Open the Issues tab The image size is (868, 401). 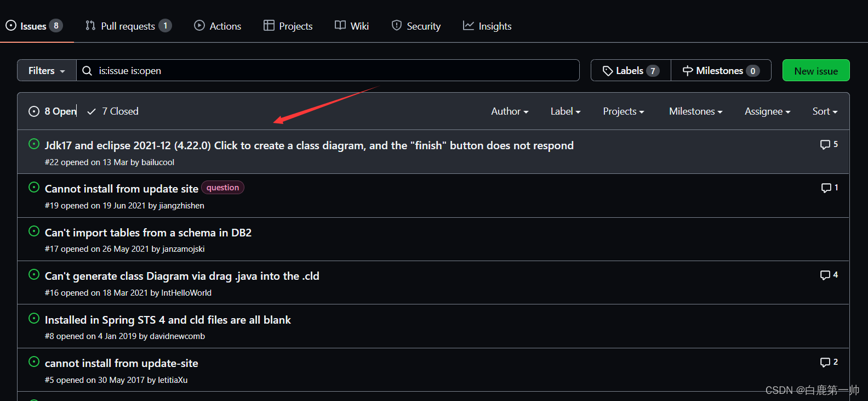(x=34, y=26)
